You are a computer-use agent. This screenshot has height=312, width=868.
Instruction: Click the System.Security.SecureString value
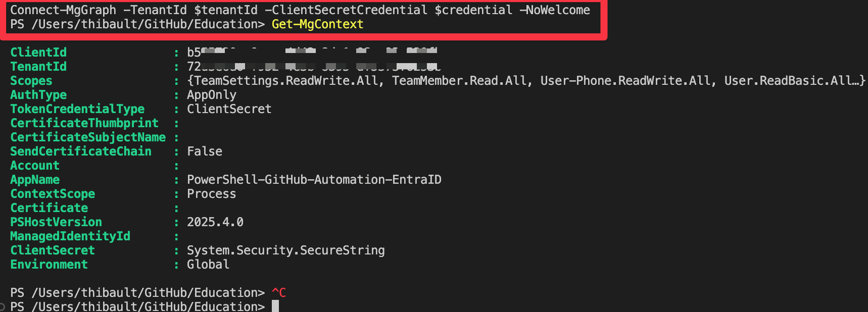click(285, 250)
